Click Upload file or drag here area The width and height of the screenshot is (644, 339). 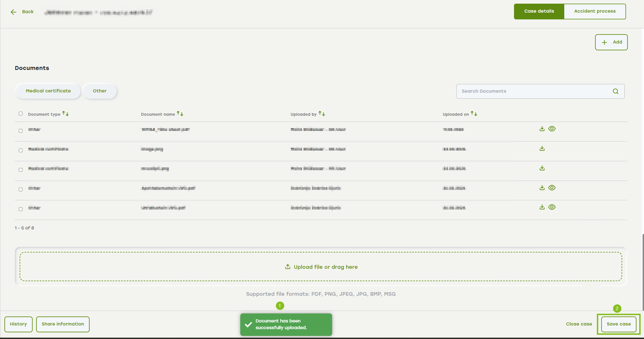click(321, 267)
